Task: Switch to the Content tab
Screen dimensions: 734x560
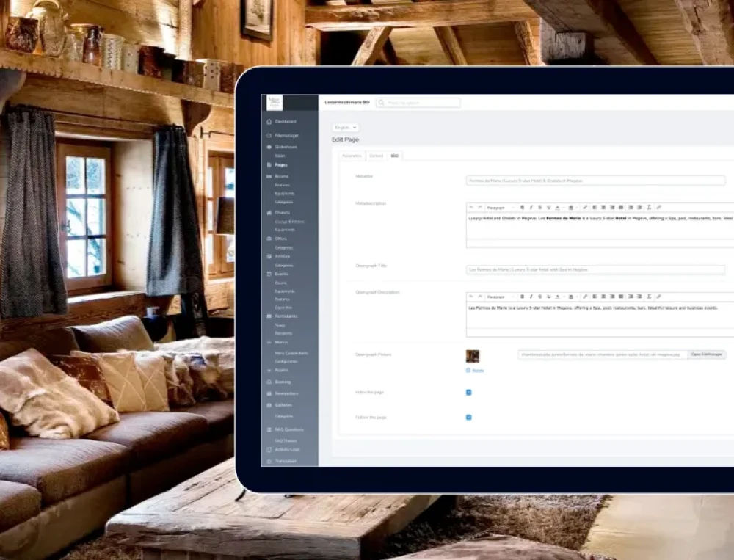Action: click(x=376, y=156)
